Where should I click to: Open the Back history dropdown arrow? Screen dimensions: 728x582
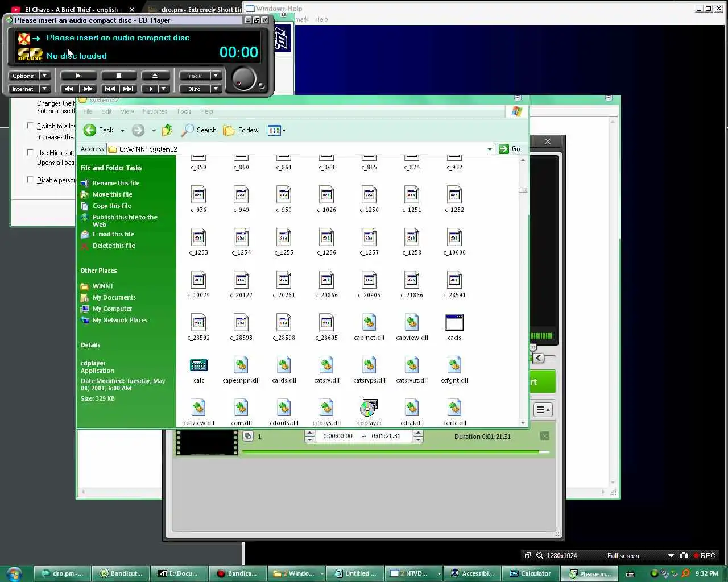pos(122,130)
